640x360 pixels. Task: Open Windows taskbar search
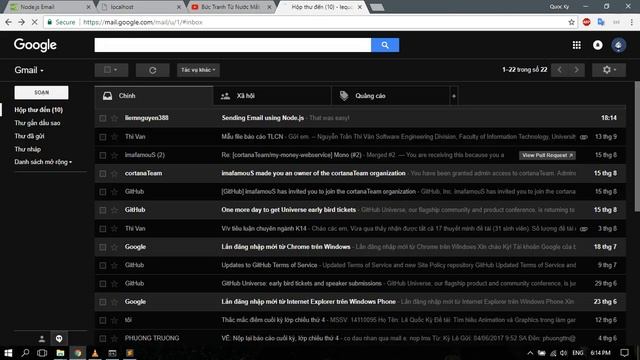click(x=25, y=353)
